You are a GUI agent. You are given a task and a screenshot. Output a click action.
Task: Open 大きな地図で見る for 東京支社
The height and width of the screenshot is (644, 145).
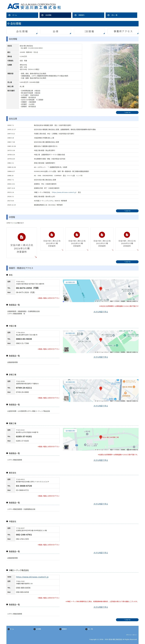pos(101,504)
